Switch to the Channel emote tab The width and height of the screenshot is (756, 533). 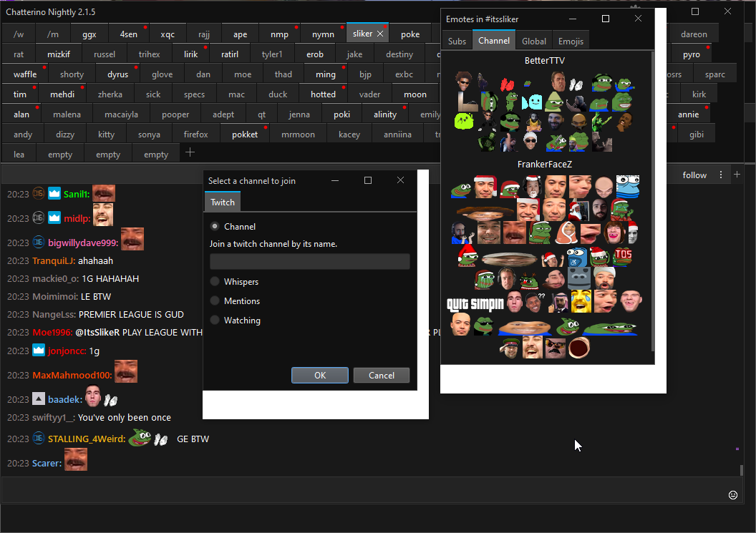(x=494, y=41)
